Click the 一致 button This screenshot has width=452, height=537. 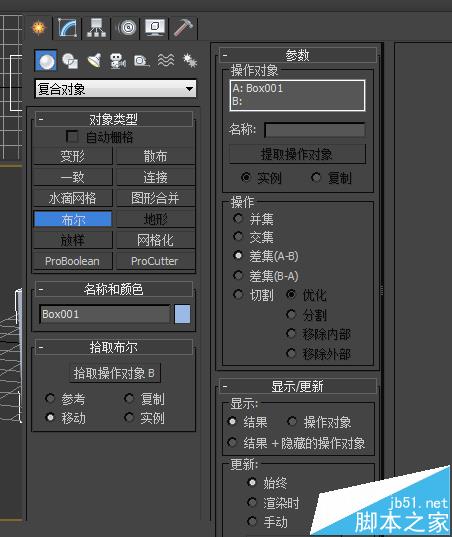coord(73,177)
